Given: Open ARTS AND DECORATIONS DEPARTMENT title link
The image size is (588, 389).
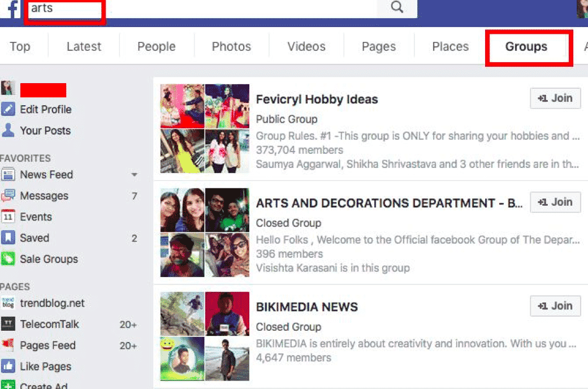Looking at the screenshot, I should (389, 204).
